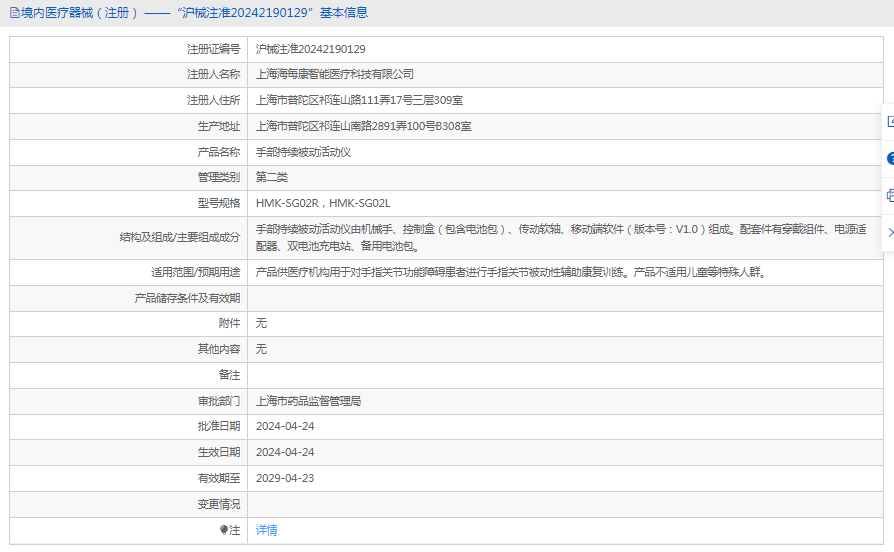
Task: Click the 有效期至 label
Action: (219, 478)
